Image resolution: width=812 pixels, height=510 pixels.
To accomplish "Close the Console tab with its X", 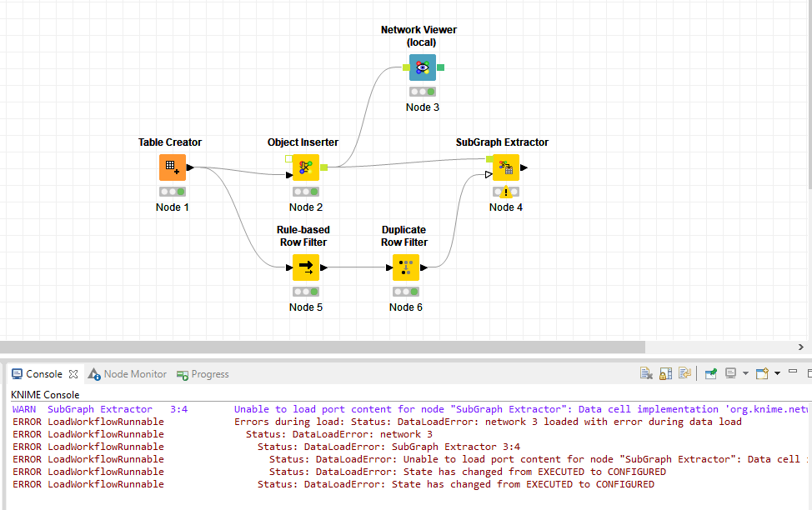I will point(73,374).
